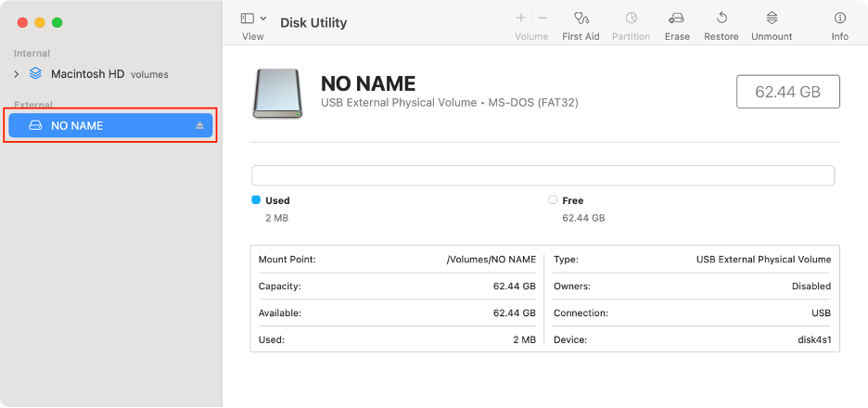Click the blue Used legend swatch

256,200
